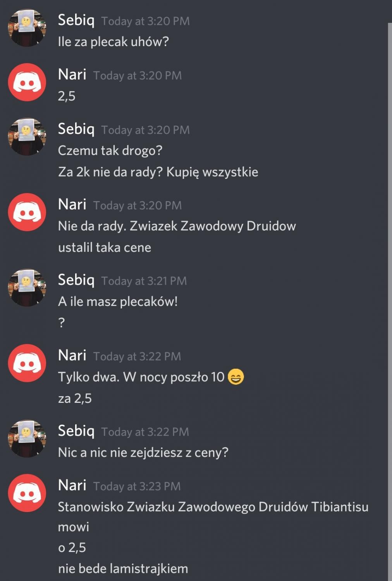Image resolution: width=392 pixels, height=581 pixels.
Task: Click the Nari username above 'Nie da rady'
Action: pos(72,205)
